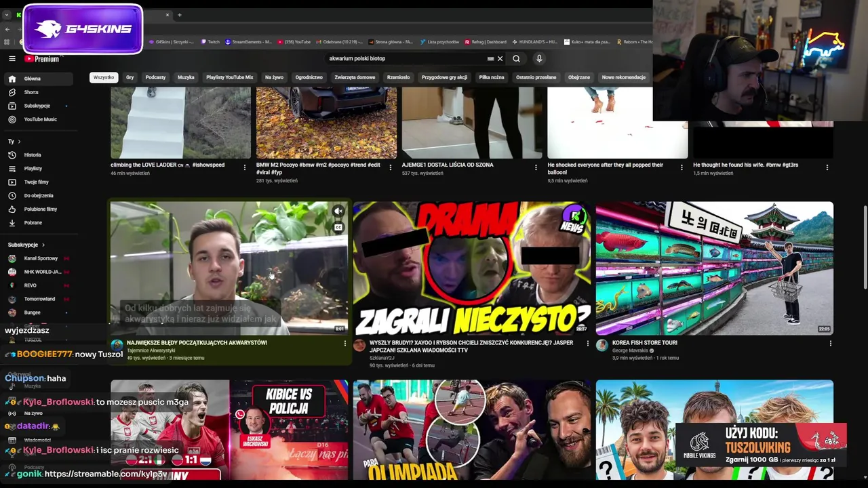Image resolution: width=868 pixels, height=488 pixels.
Task: Open the BMW M2 Pocoyo short thumbnail
Action: pyautogui.click(x=326, y=122)
